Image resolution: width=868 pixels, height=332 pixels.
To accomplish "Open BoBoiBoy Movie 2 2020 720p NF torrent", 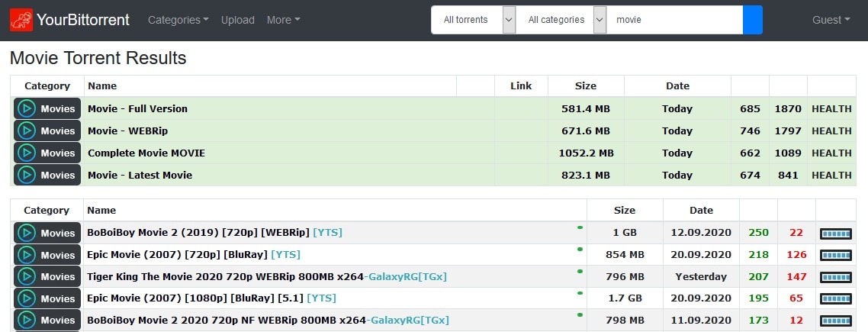I will click(x=268, y=321).
